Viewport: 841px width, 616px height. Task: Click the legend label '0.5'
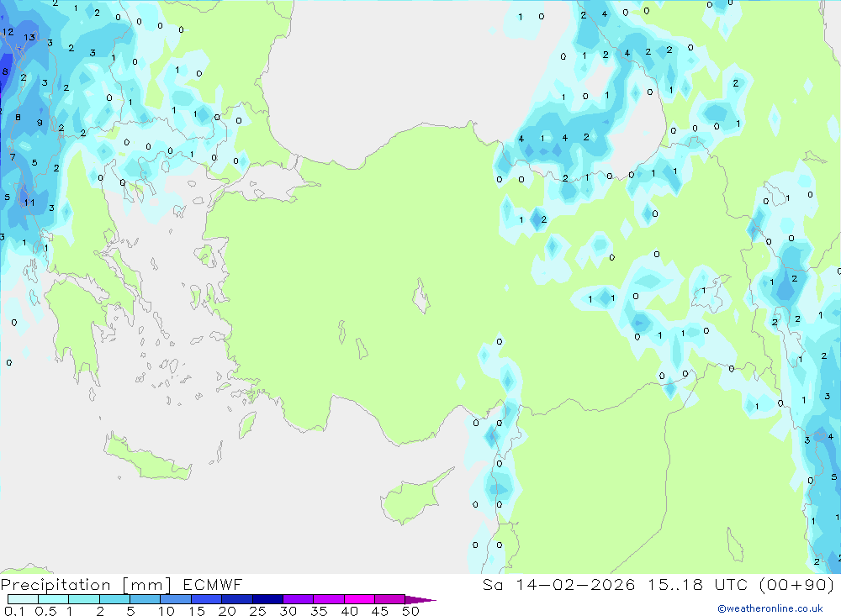point(45,611)
